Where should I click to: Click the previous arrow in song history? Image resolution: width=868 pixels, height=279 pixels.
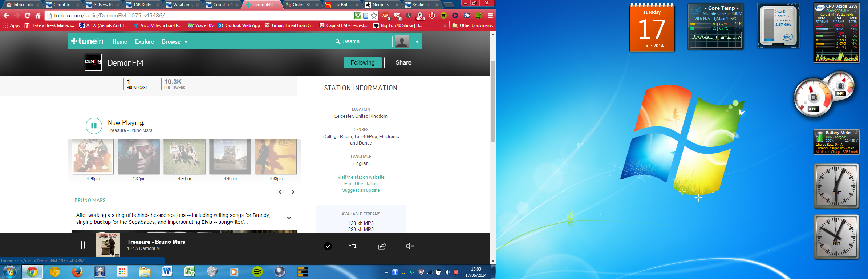click(280, 192)
